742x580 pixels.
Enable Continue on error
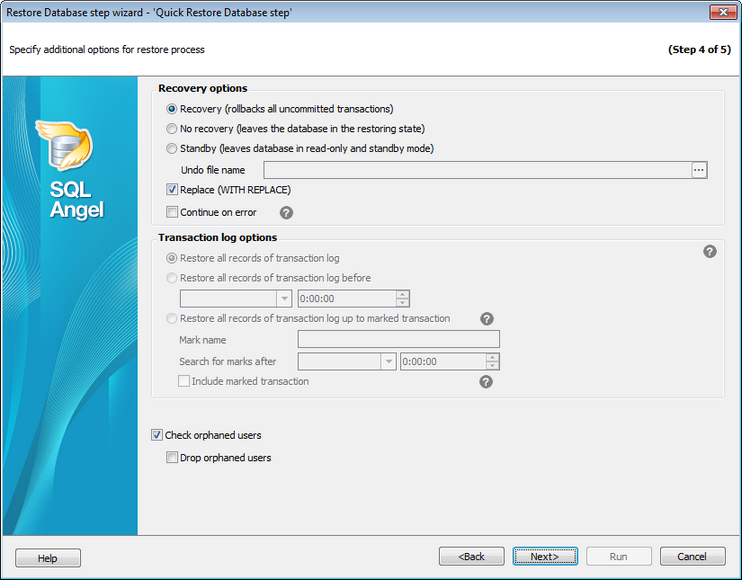pyautogui.click(x=172, y=212)
